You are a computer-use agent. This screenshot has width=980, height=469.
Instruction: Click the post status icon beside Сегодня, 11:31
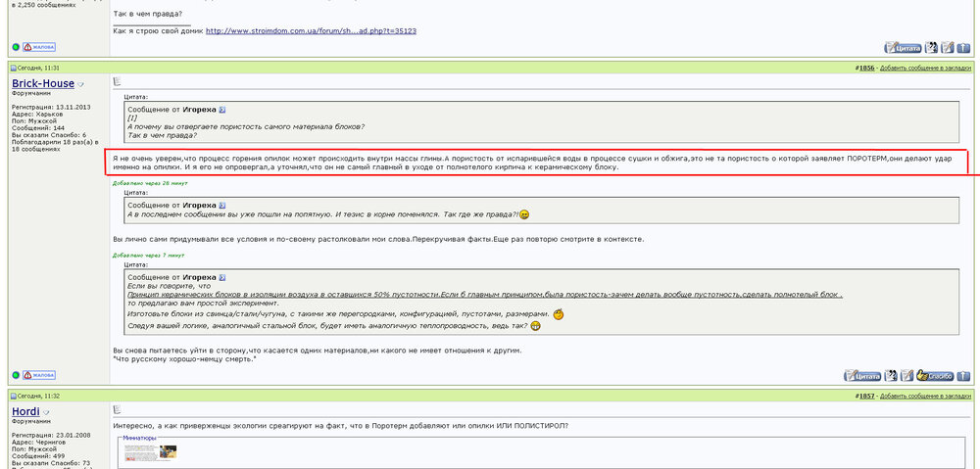pyautogui.click(x=13, y=68)
